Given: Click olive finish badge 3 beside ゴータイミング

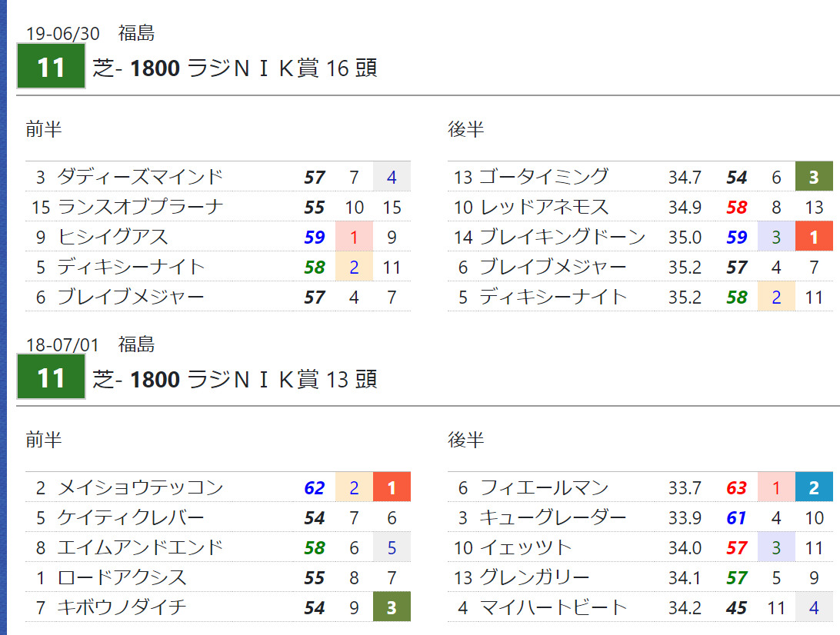Looking at the screenshot, I should pyautogui.click(x=814, y=177).
